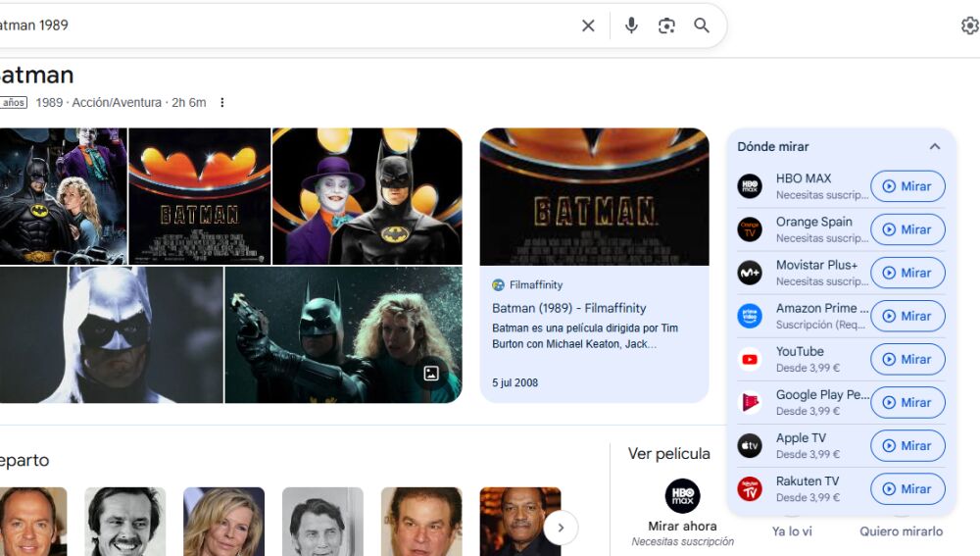Click the Rakuten TV provider name

point(807,480)
